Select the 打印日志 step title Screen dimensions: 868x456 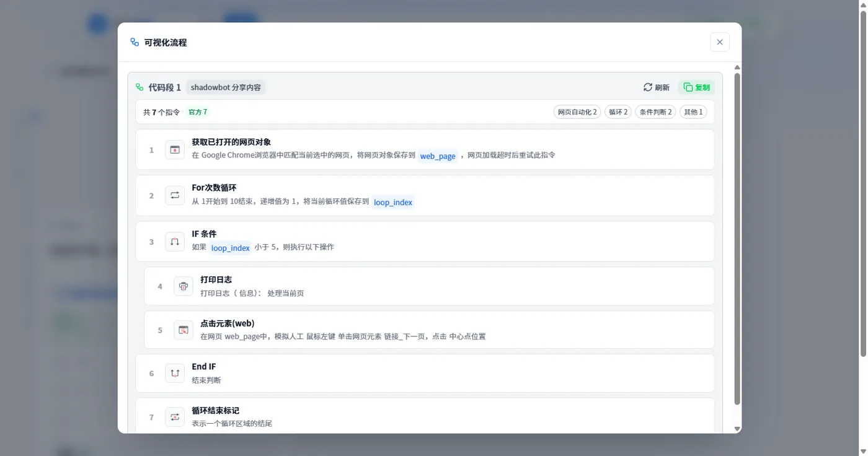[x=216, y=279]
